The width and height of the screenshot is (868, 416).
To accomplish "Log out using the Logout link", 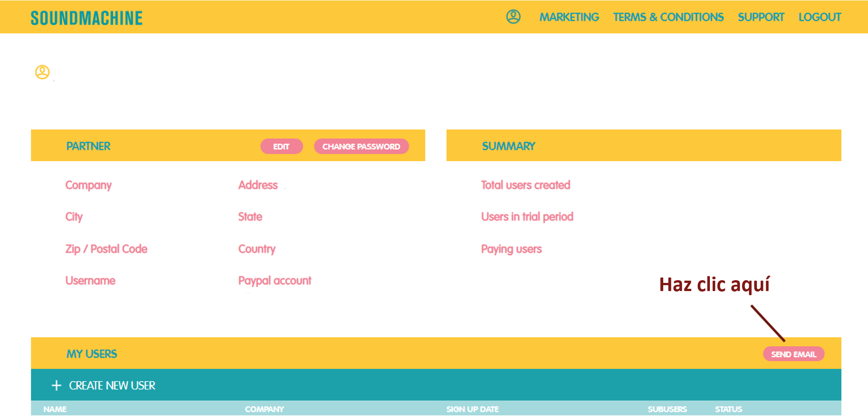I will (x=820, y=17).
